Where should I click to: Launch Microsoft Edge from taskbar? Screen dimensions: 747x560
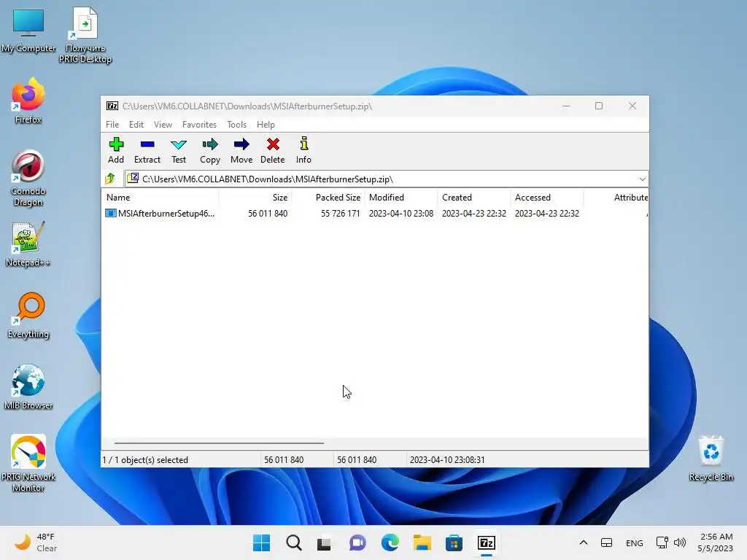coord(390,542)
